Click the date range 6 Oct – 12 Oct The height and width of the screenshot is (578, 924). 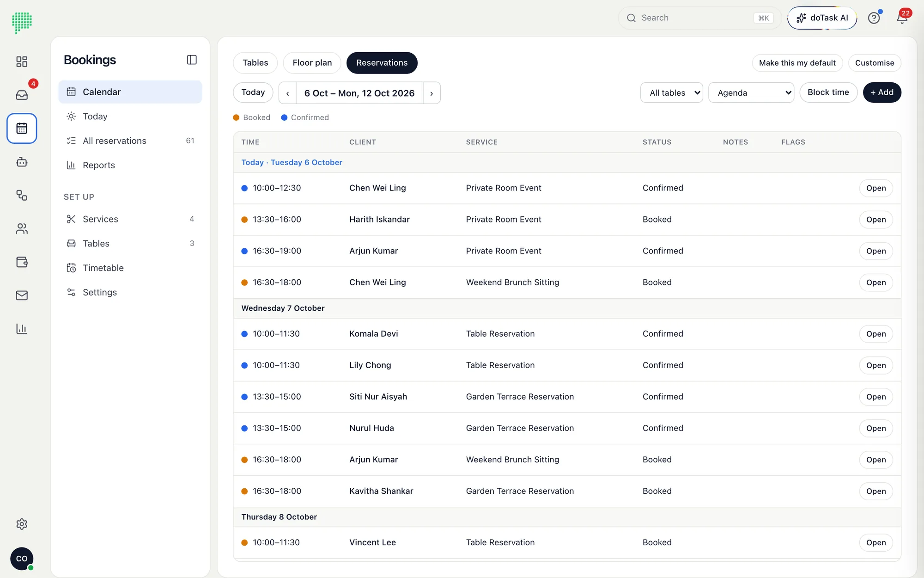point(359,93)
